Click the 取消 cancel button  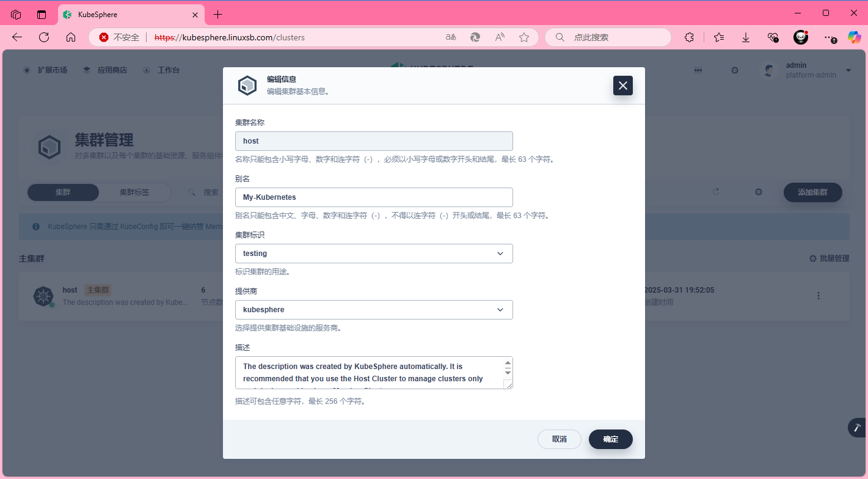click(x=559, y=439)
